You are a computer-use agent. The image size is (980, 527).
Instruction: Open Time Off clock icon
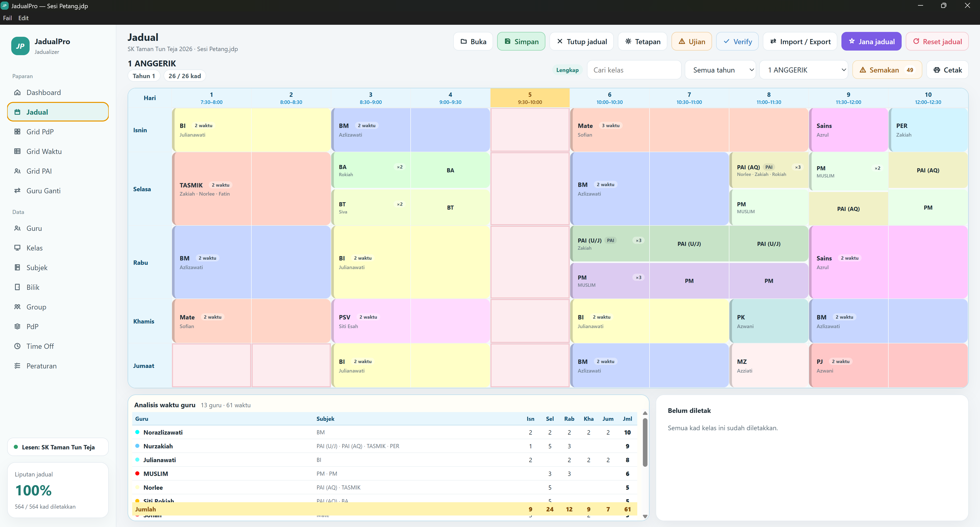(x=17, y=346)
